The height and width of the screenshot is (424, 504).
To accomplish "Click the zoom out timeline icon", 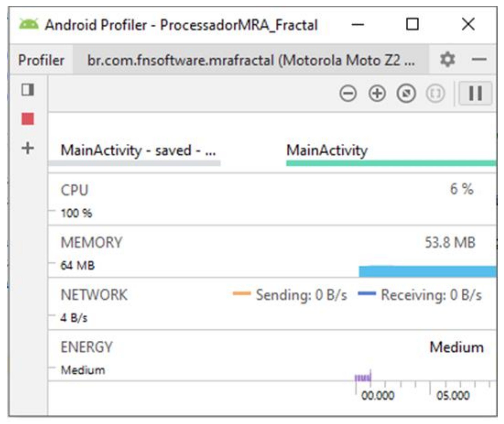I will click(348, 93).
